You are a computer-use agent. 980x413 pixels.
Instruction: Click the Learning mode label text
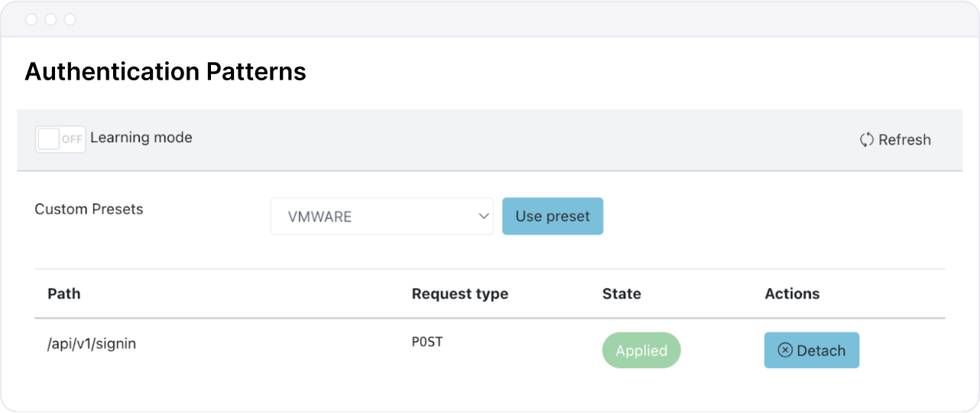click(141, 138)
